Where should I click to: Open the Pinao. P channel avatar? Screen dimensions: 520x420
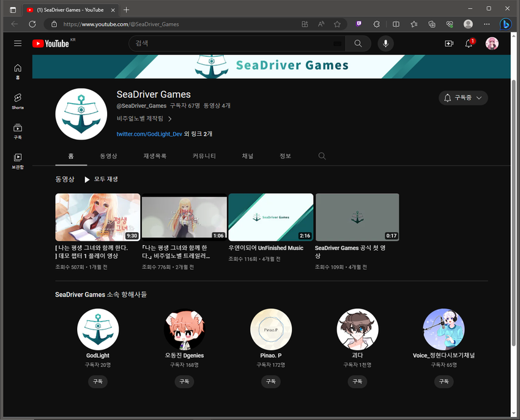point(271,330)
